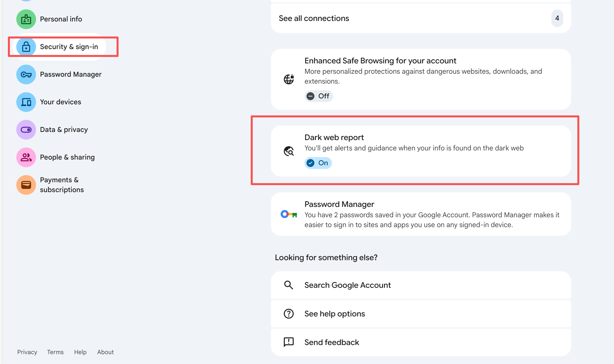Image resolution: width=614 pixels, height=364 pixels.
Task: Click the Security lock icon in the sidebar
Action: (26, 47)
